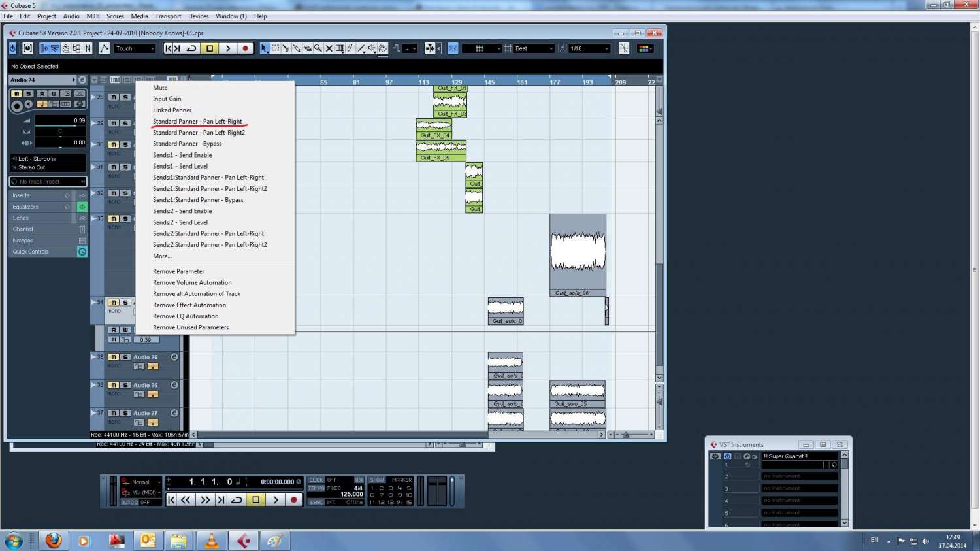Select the Object Selection arrow tool
The width and height of the screenshot is (980, 551).
click(x=265, y=48)
